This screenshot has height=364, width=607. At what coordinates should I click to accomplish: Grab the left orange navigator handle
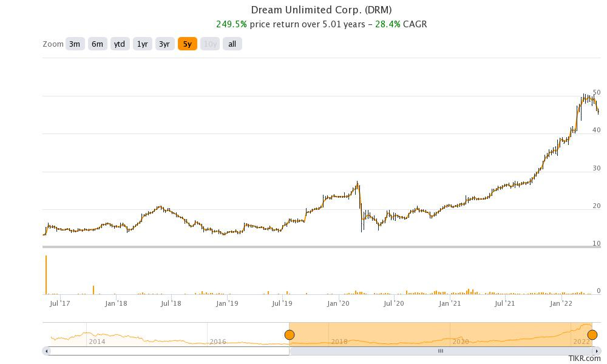[x=289, y=335]
